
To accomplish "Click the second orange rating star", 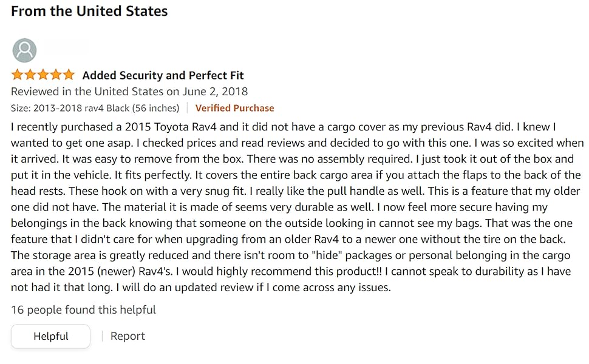I will (30, 75).
